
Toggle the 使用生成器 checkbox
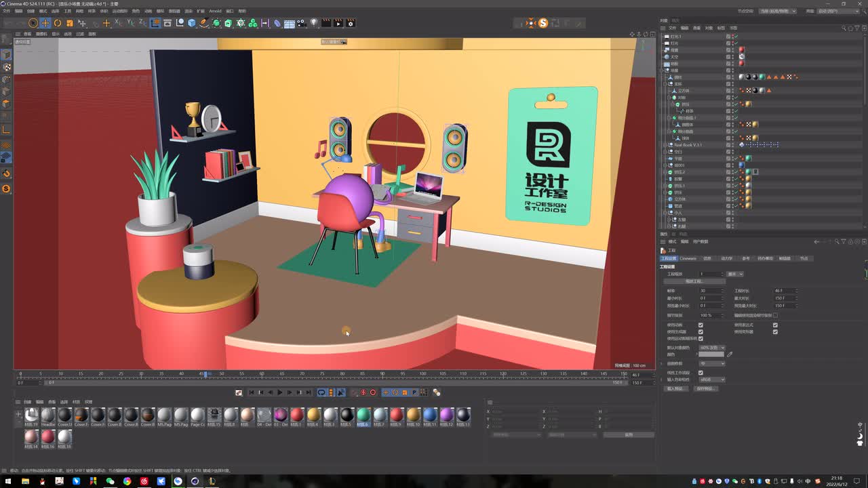click(x=701, y=331)
